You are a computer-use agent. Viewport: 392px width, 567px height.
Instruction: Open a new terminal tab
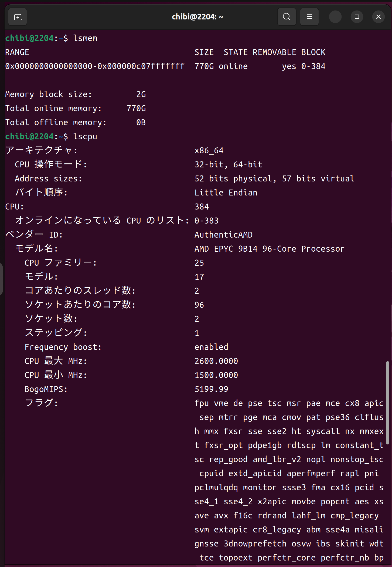(x=18, y=17)
